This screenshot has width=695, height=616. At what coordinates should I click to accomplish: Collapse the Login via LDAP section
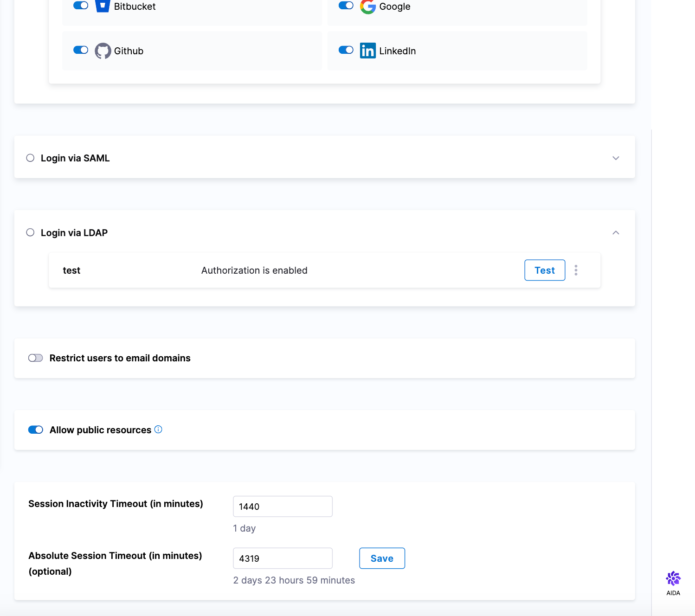click(616, 233)
